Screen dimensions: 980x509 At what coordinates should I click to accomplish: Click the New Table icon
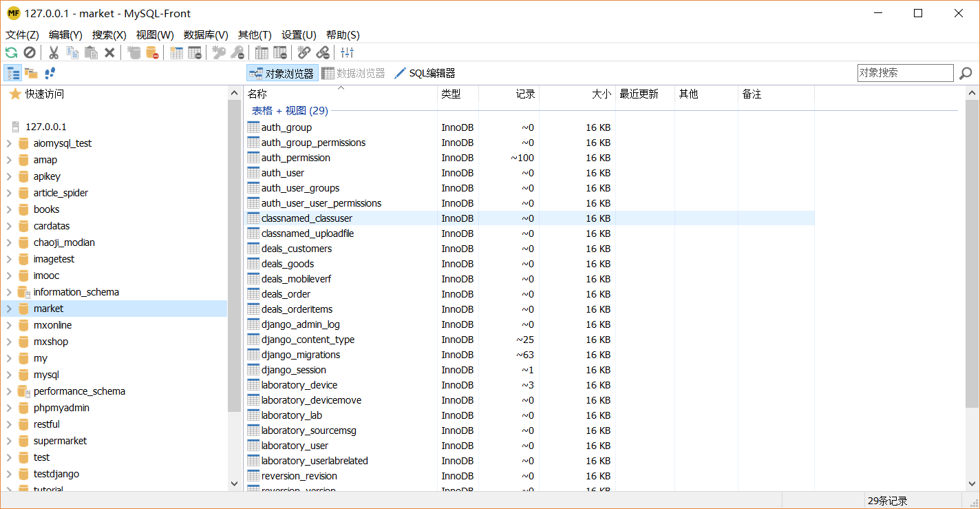pos(176,52)
